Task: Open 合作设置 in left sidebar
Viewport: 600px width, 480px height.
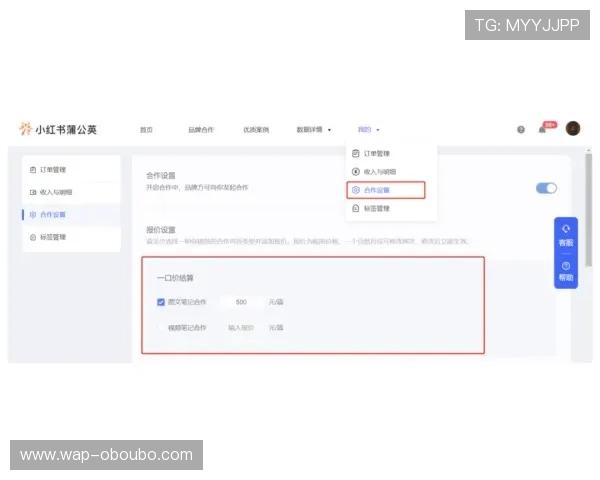Action: tap(71, 215)
